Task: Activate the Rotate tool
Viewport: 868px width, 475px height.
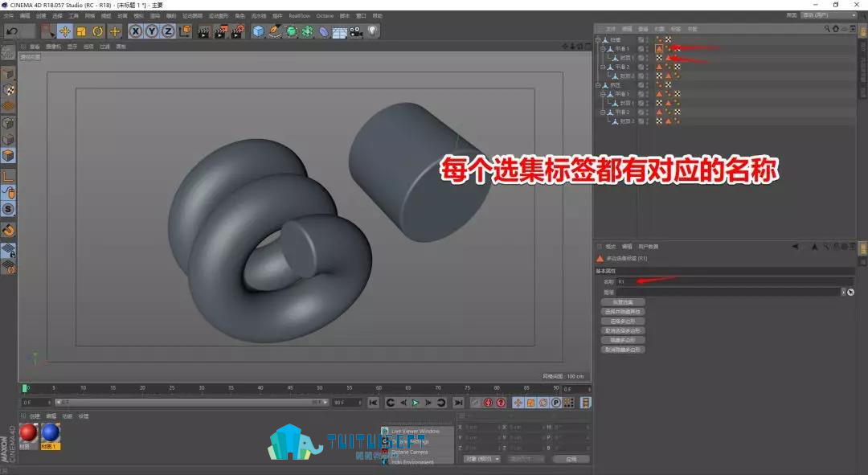Action: tap(98, 31)
